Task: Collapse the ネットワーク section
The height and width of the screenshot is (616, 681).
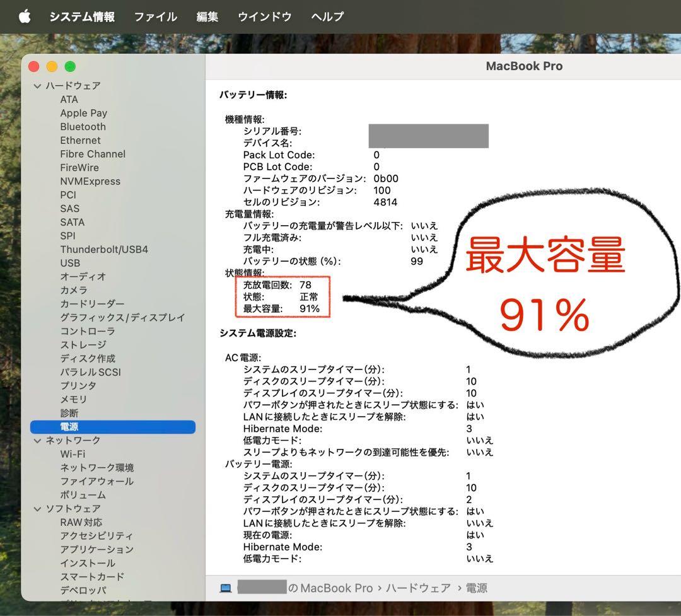Action: 38,440
